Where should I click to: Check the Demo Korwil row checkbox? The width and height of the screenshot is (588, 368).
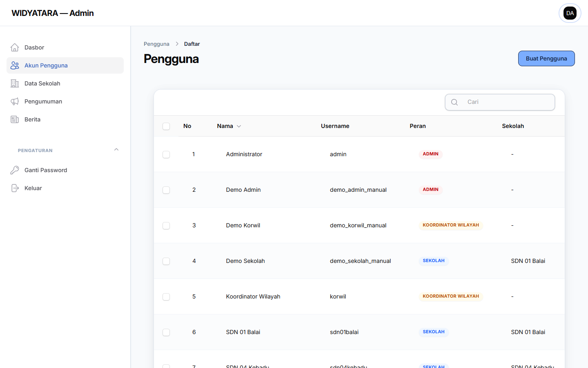coord(166,226)
